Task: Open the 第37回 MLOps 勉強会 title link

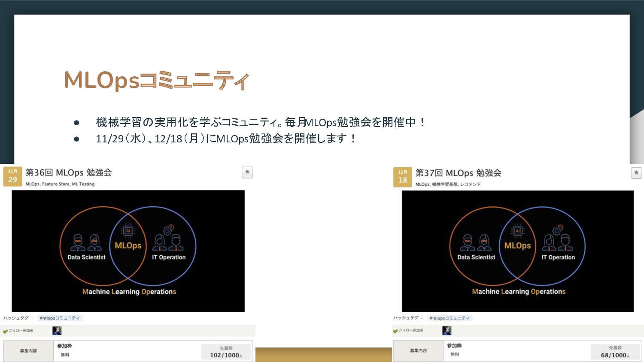Action: tap(458, 173)
